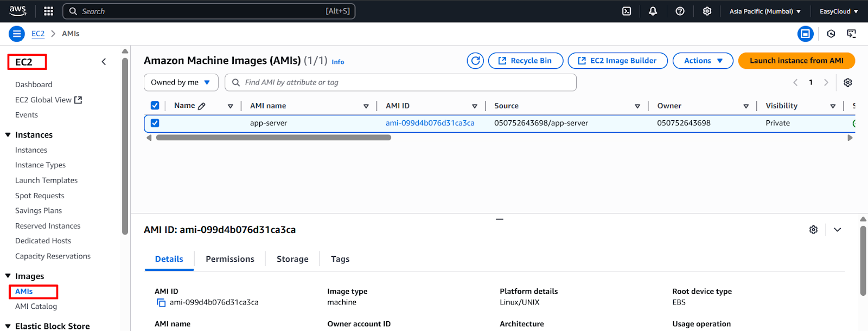Go to next results page

(x=826, y=82)
